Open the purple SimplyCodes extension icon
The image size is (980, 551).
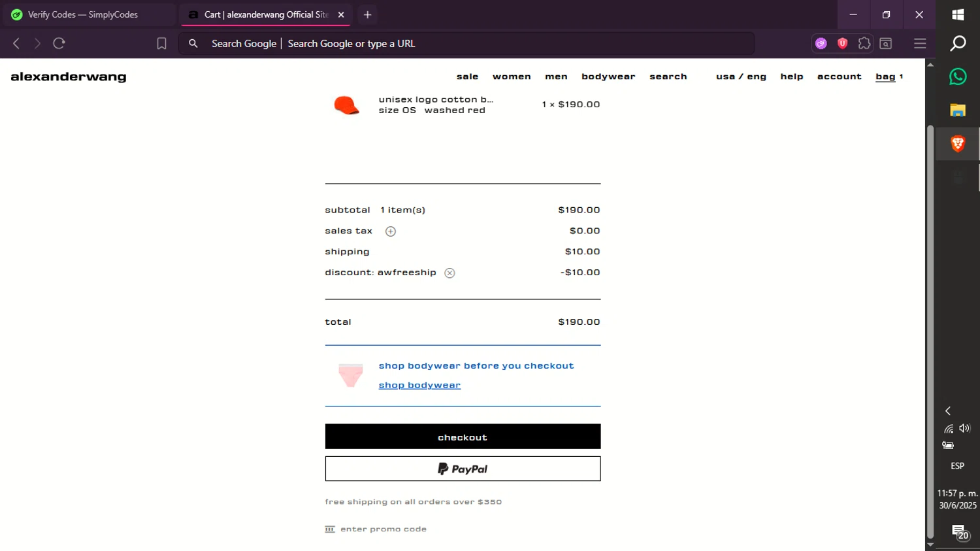click(x=821, y=44)
